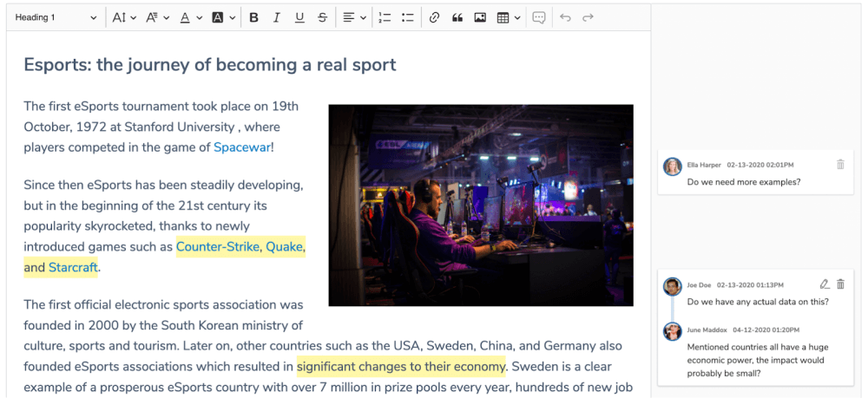Add a comment using the speech bubble icon

click(539, 17)
